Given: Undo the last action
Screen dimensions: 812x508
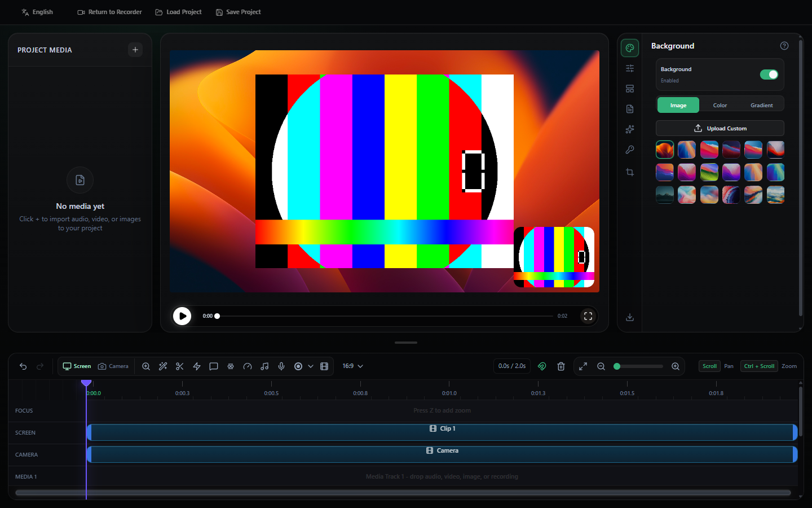Looking at the screenshot, I should [x=23, y=366].
